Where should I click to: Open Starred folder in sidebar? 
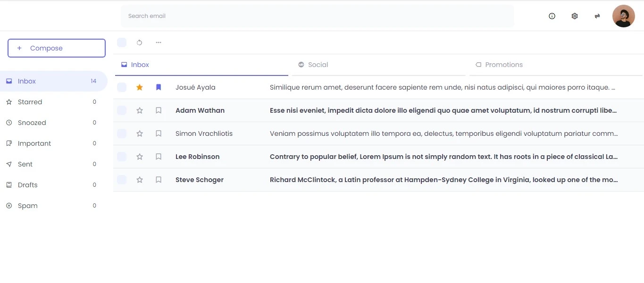(53, 102)
